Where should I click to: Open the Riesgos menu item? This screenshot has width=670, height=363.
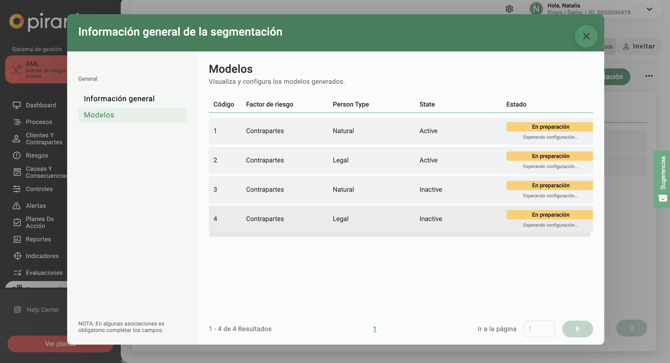click(37, 155)
